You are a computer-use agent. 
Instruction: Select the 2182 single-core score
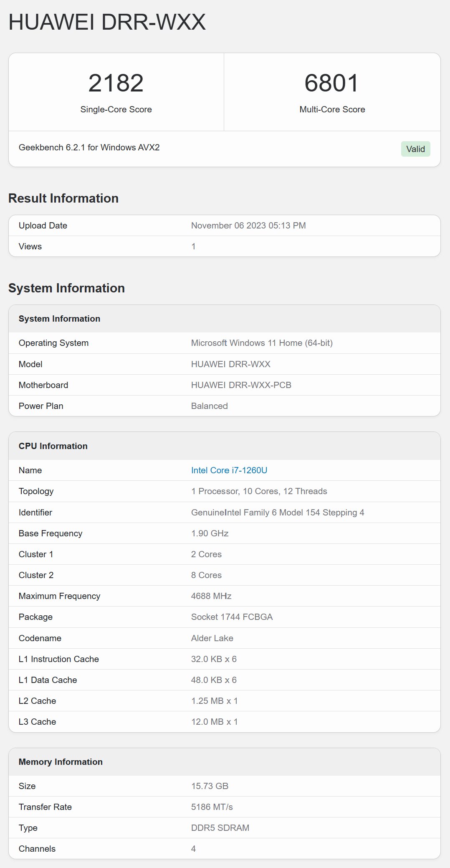pyautogui.click(x=116, y=83)
